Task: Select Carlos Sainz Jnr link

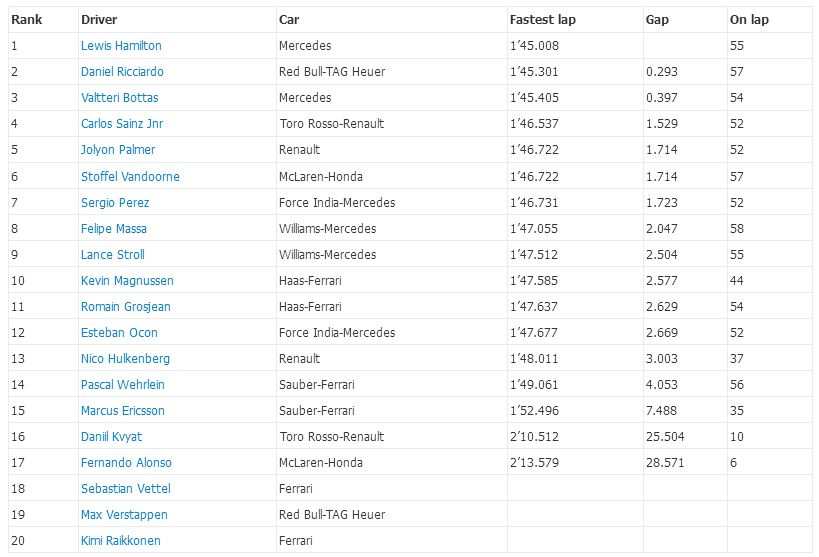Action: point(122,124)
